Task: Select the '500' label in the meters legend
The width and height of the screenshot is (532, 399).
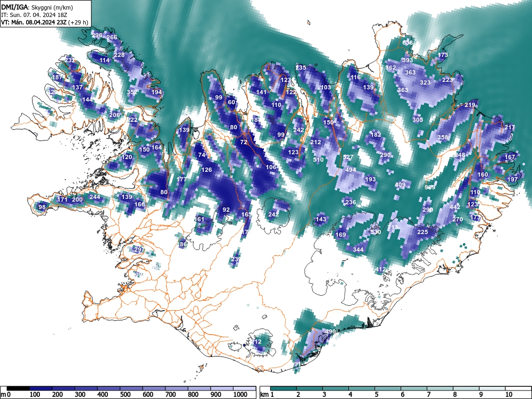Action: click(125, 395)
